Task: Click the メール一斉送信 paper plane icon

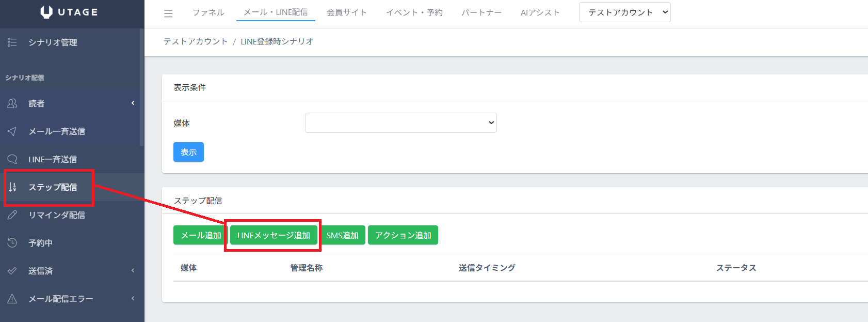Action: click(x=12, y=131)
